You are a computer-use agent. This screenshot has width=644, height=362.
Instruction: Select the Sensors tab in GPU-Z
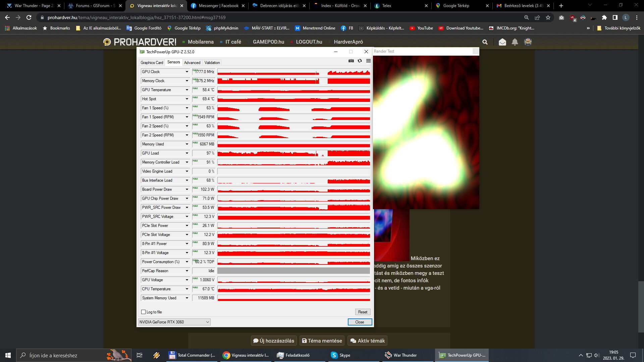173,62
